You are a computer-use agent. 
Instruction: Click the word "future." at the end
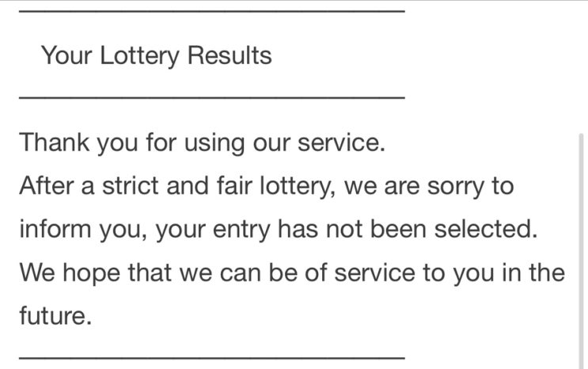click(55, 315)
